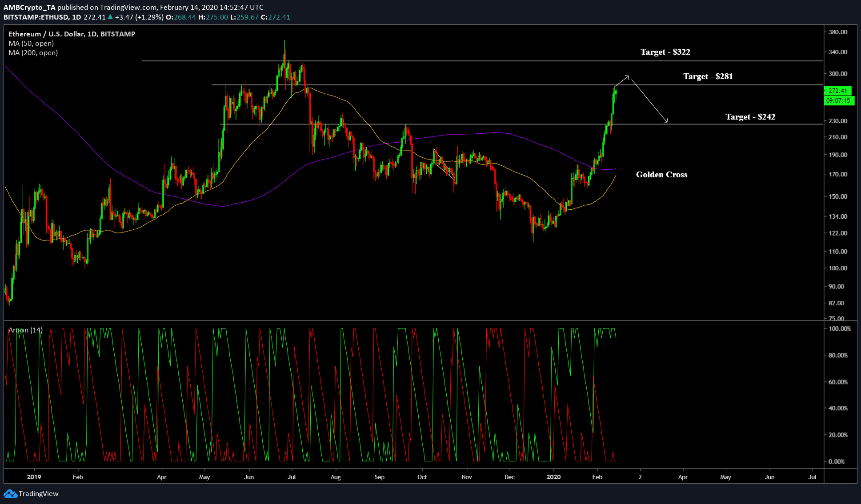Screen dimensions: 861x504
Task: Click the TradingView brand text link
Action: (x=39, y=494)
